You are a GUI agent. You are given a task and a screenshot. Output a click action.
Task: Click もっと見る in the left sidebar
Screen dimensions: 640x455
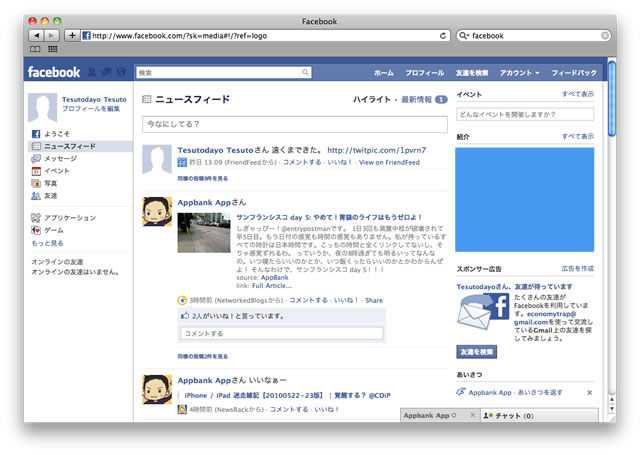point(47,243)
